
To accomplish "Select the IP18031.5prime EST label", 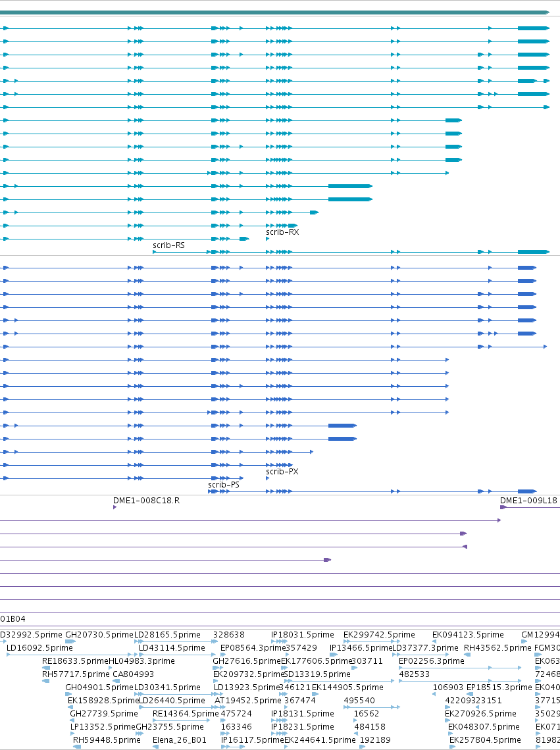I will [x=303, y=635].
